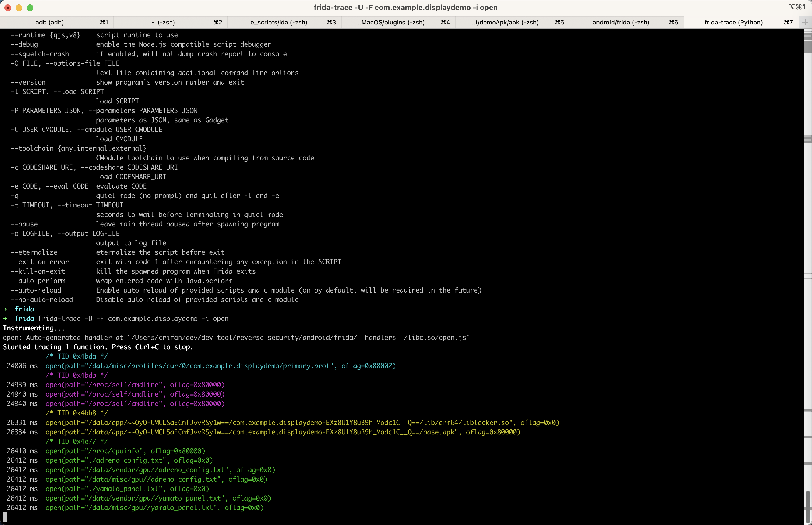Click the --runtime {qjs,v8} option line
The image size is (812, 525).
(94, 35)
